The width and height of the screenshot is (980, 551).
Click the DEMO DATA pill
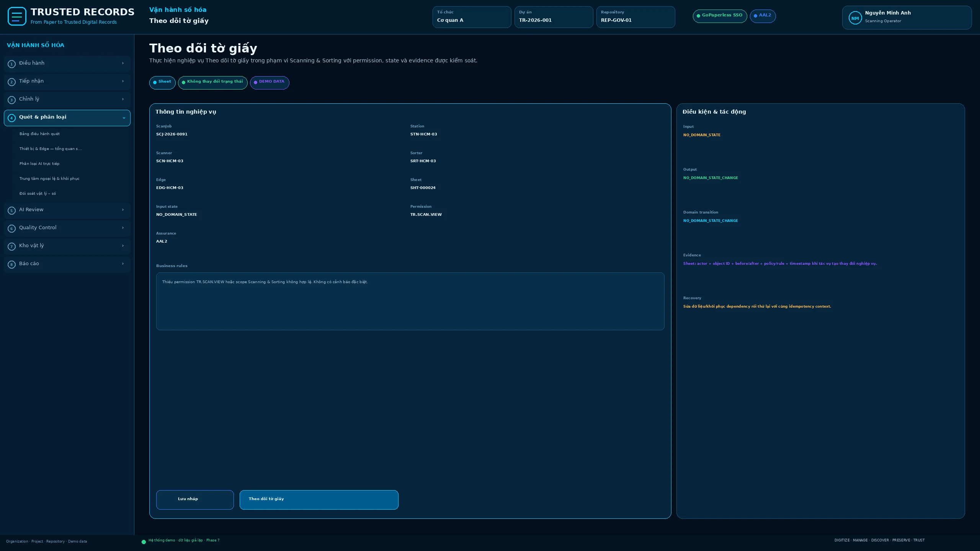click(269, 83)
